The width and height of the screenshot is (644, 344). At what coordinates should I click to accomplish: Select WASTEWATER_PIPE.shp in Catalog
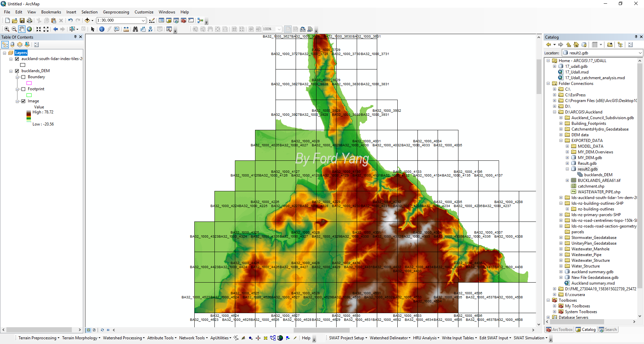pyautogui.click(x=599, y=192)
